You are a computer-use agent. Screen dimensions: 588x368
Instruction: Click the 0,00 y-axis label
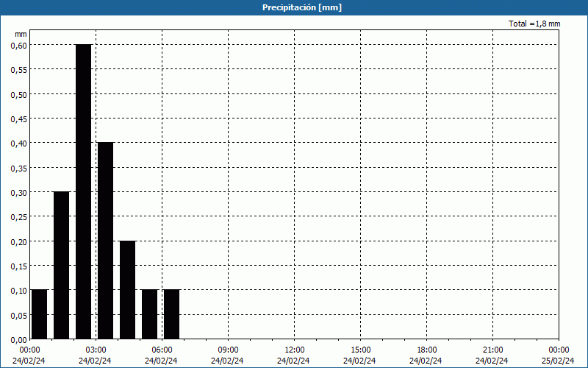coord(18,339)
